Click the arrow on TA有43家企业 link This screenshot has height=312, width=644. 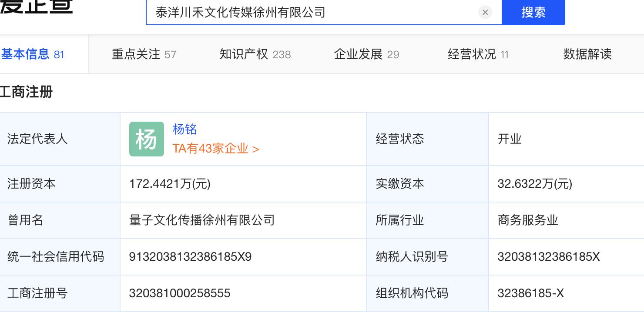point(255,149)
